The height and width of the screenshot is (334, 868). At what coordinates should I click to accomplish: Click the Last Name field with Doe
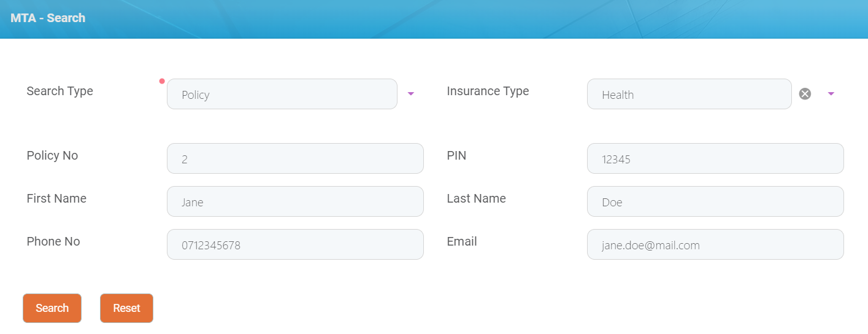pos(715,201)
